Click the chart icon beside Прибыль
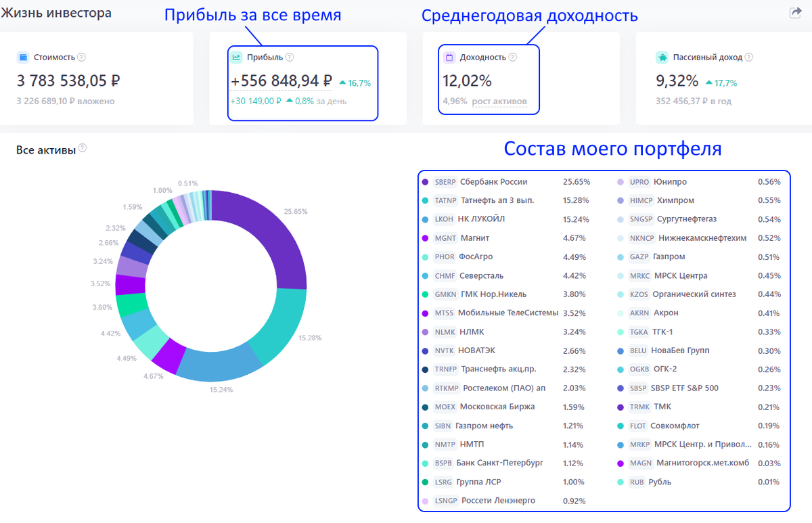Viewport: 812px width, 523px height. 237,58
